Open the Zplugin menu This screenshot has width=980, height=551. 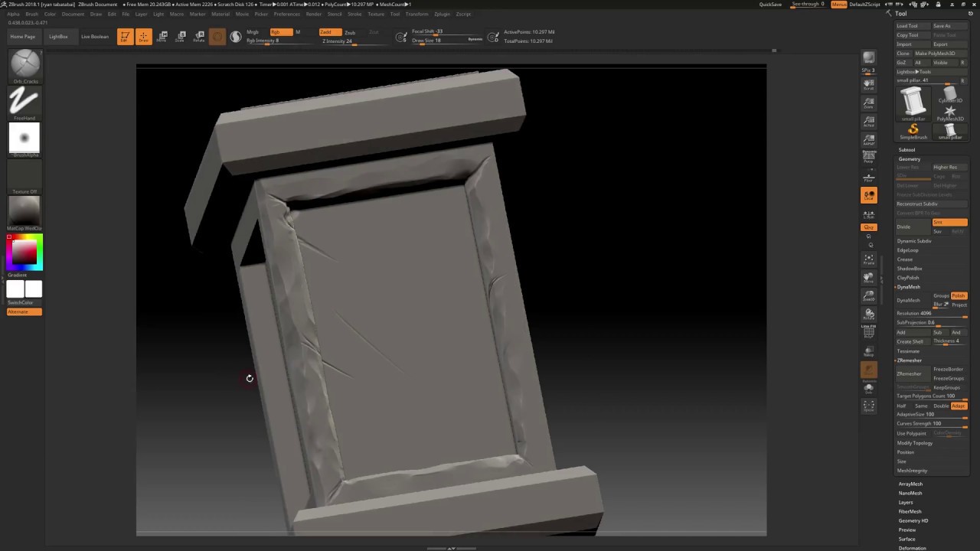coord(442,14)
